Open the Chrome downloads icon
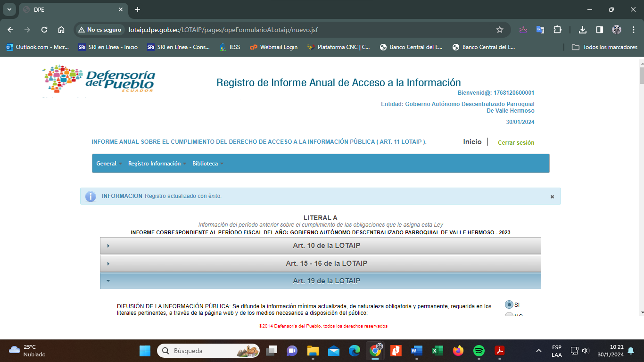Image resolution: width=644 pixels, height=362 pixels. coord(583,30)
